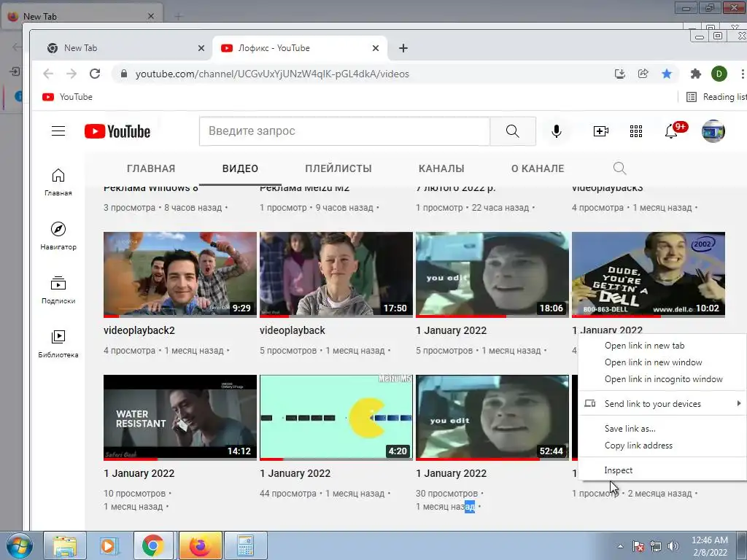The width and height of the screenshot is (747, 560).
Task: Open the notifications bell
Action: (671, 131)
